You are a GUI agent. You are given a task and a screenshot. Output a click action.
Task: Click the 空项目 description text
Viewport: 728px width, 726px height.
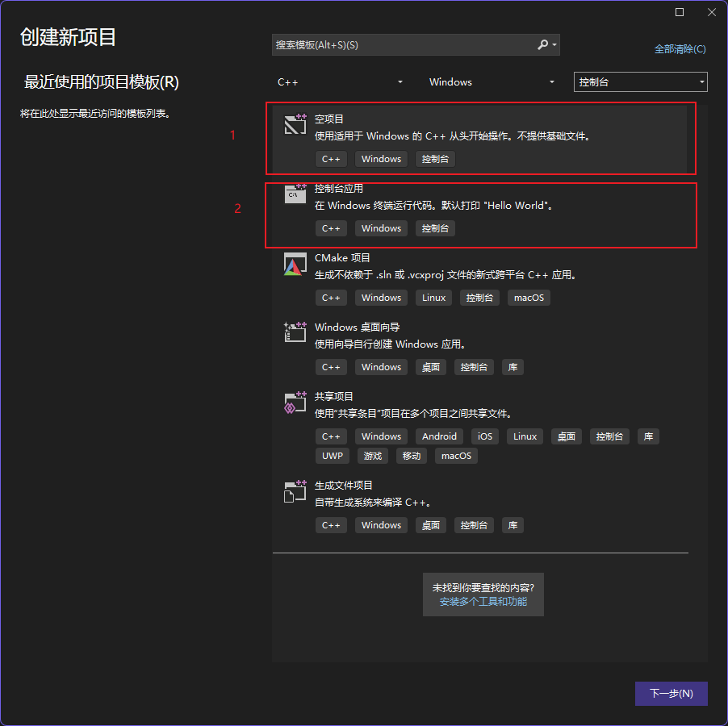(452, 136)
